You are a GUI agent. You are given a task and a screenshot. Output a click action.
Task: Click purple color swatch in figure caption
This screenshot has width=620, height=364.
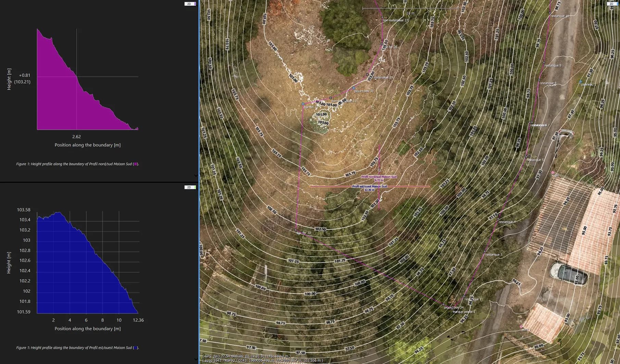tap(136, 164)
